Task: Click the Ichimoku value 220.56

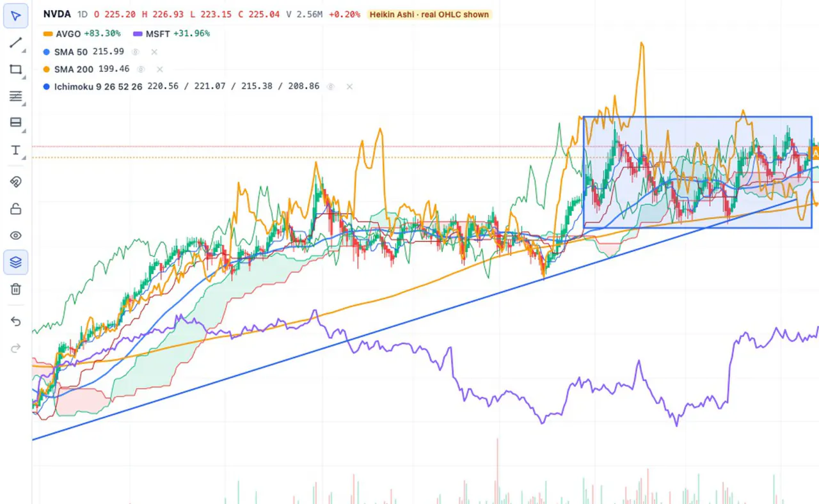Action: [163, 86]
